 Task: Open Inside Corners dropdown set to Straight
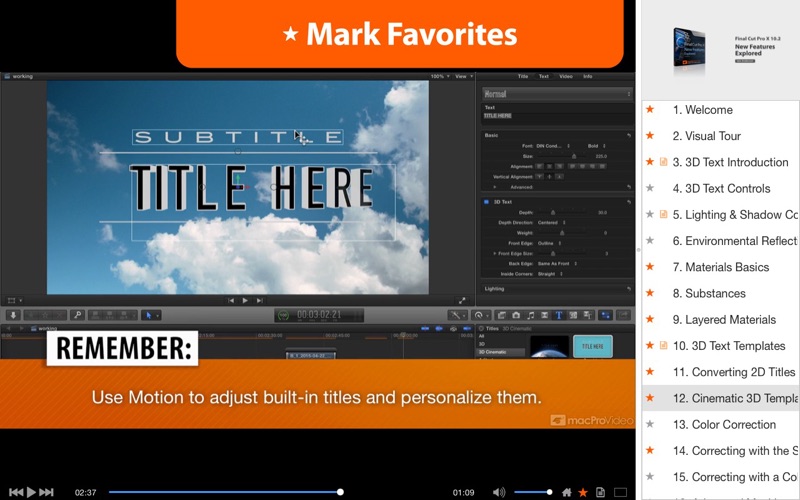pyautogui.click(x=550, y=274)
